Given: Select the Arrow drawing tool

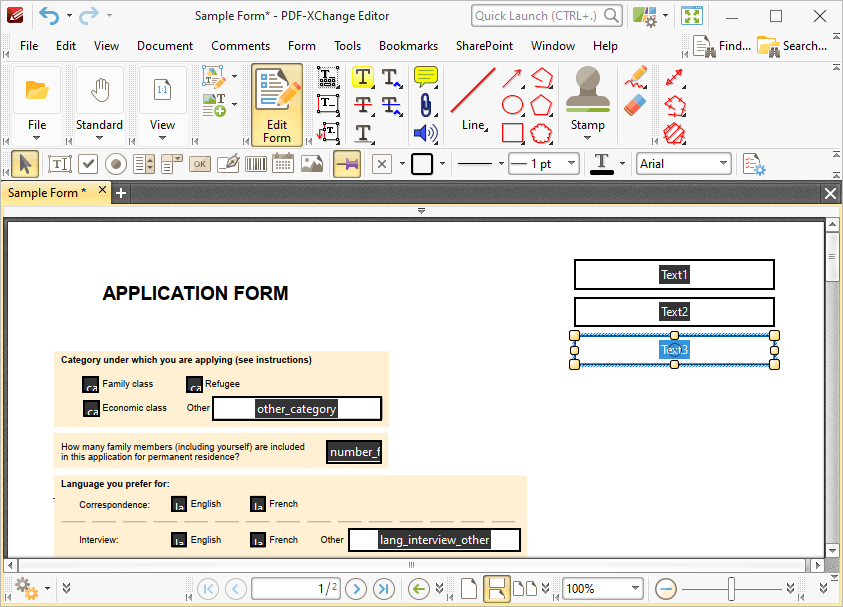Looking at the screenshot, I should tap(512, 78).
